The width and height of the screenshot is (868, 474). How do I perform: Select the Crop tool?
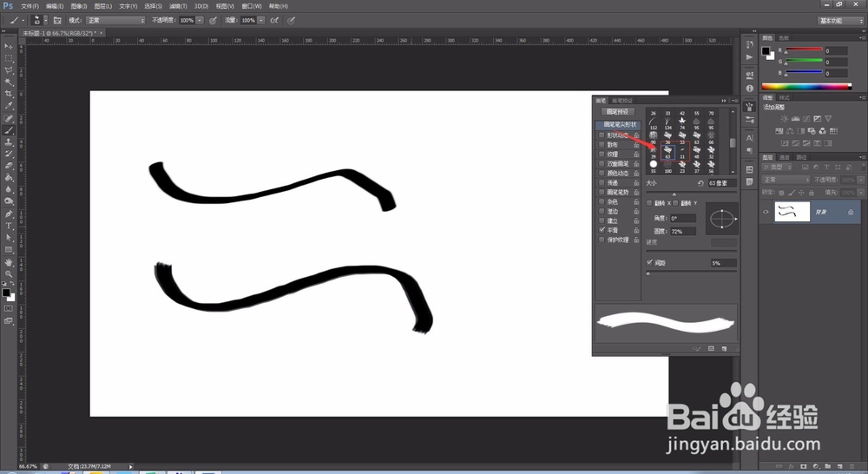click(x=9, y=94)
